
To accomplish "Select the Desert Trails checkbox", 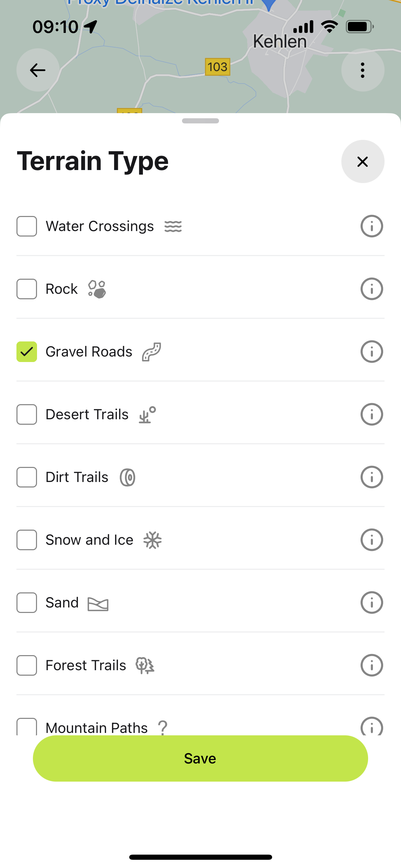I will [x=27, y=414].
